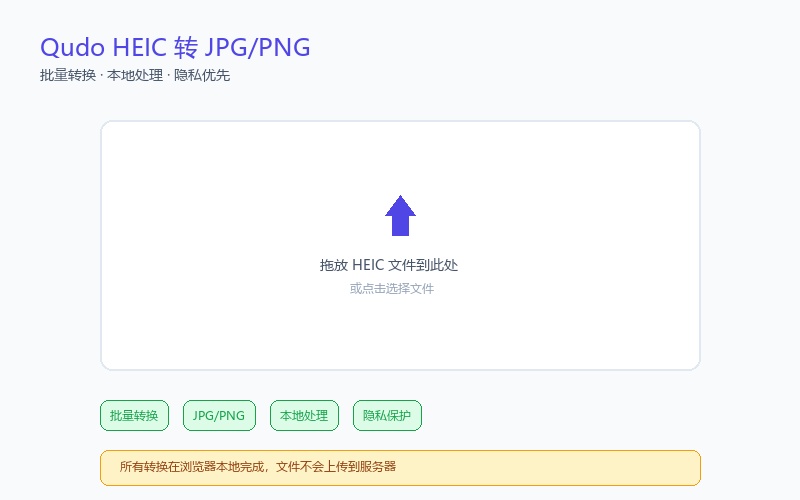This screenshot has height=500, width=800.
Task: Click the 本地处理 green tag
Action: (x=304, y=415)
